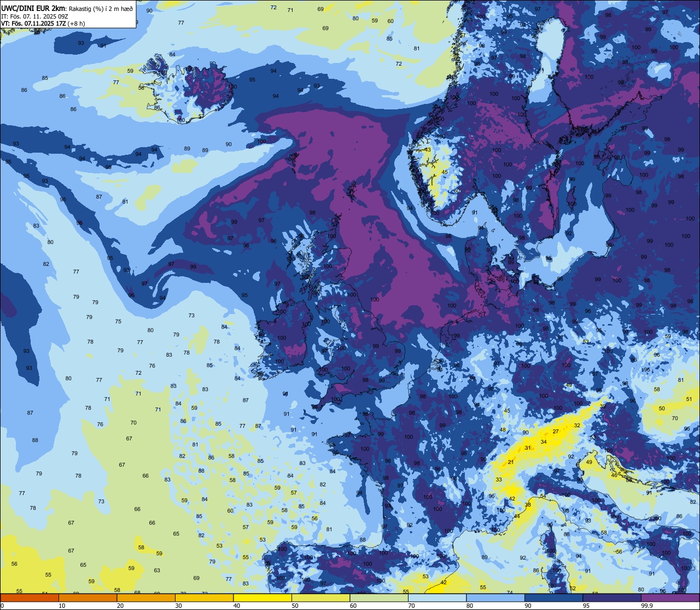The height and width of the screenshot is (610, 700).
Task: Pick the light blue 70–80 legend segment
Action: click(x=437, y=598)
